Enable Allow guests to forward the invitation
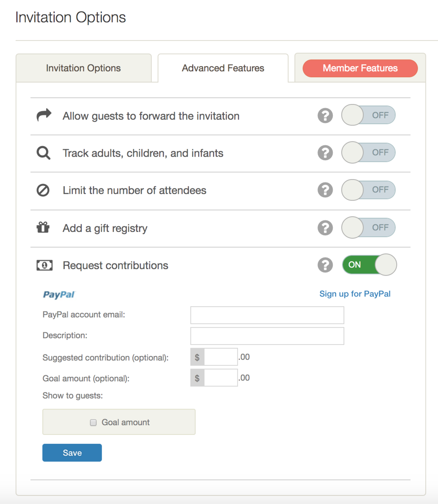This screenshot has width=438, height=504. 368,115
